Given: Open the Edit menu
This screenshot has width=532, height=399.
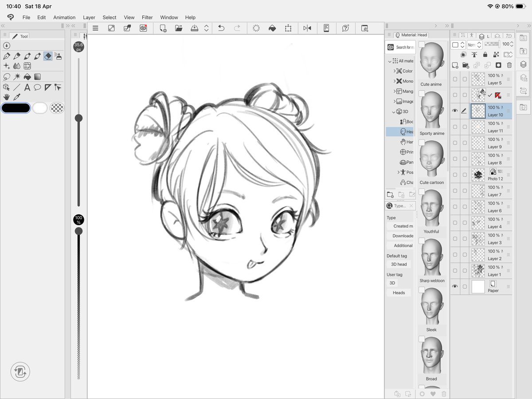Looking at the screenshot, I should (41, 18).
